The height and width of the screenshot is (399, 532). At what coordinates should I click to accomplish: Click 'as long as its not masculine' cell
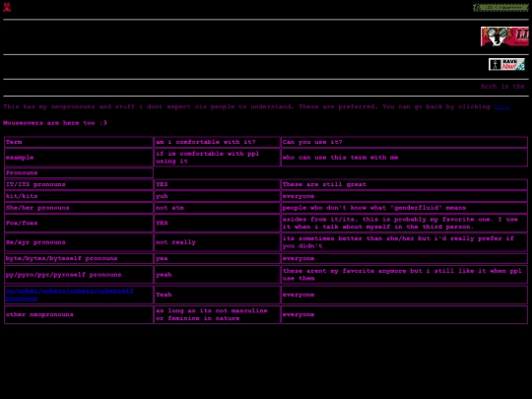coord(217,314)
